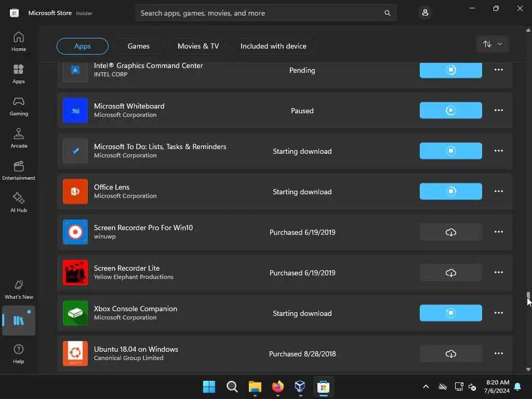Open AI Hub in the sidebar
The width and height of the screenshot is (532, 399).
pos(19,203)
